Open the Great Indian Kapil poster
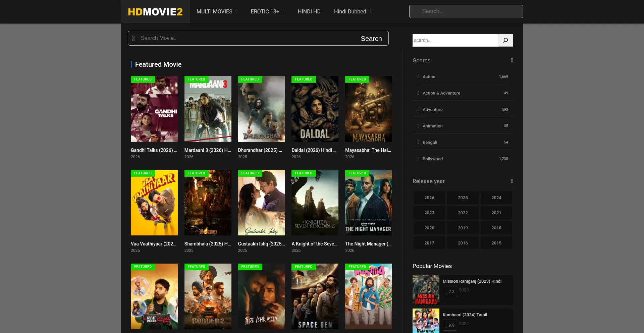The width and height of the screenshot is (644, 333). click(x=154, y=296)
